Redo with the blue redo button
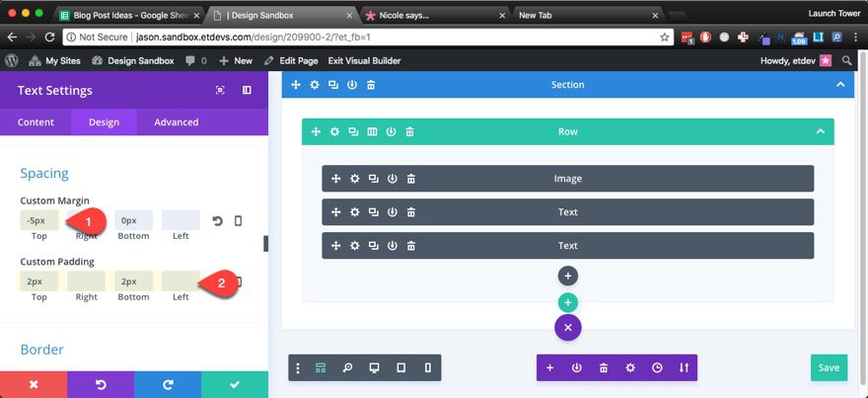This screenshot has height=398, width=868. [168, 384]
